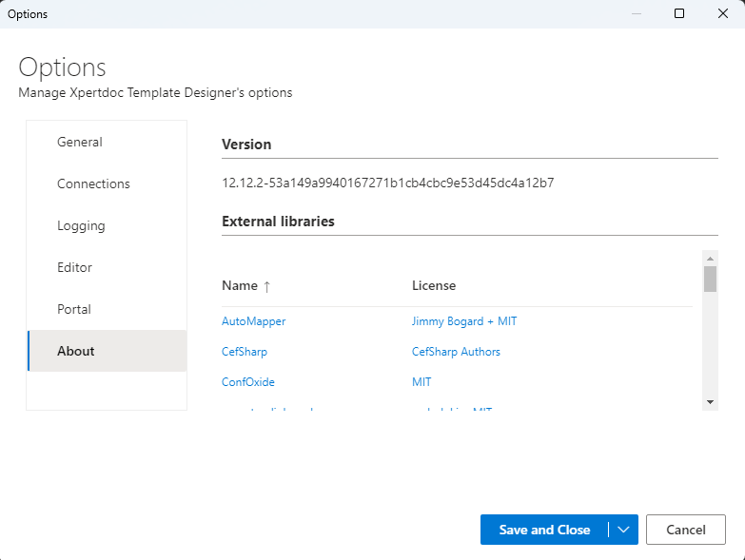The image size is (745, 560).
Task: Switch to the Connections tab
Action: pos(107,183)
